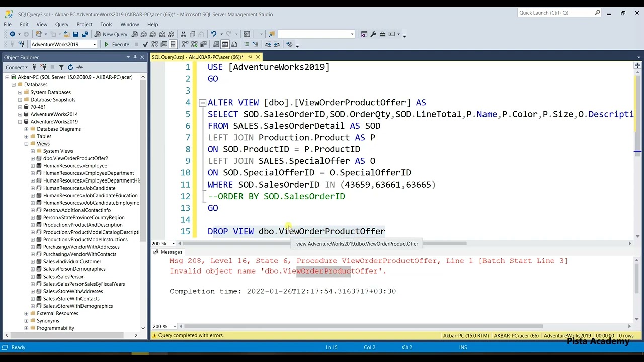644x362 pixels.
Task: Click the Decrease Indent icon
Action: pyautogui.click(x=268, y=44)
